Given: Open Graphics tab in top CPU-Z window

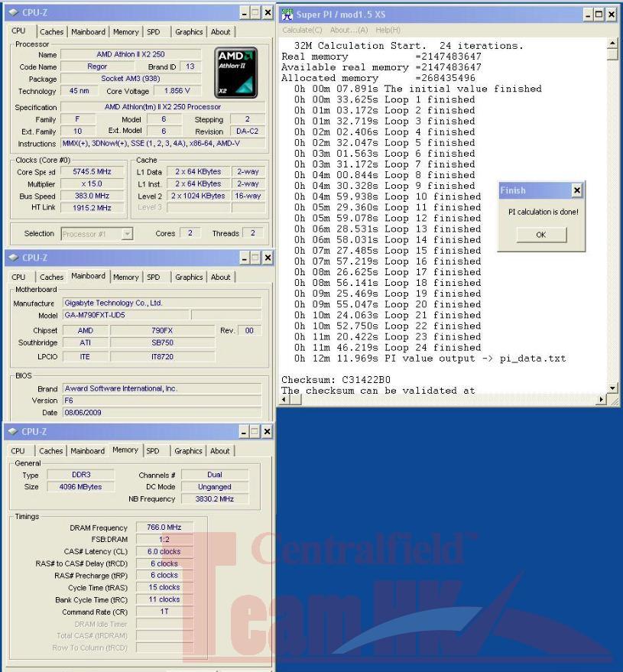Looking at the screenshot, I should click(189, 31).
